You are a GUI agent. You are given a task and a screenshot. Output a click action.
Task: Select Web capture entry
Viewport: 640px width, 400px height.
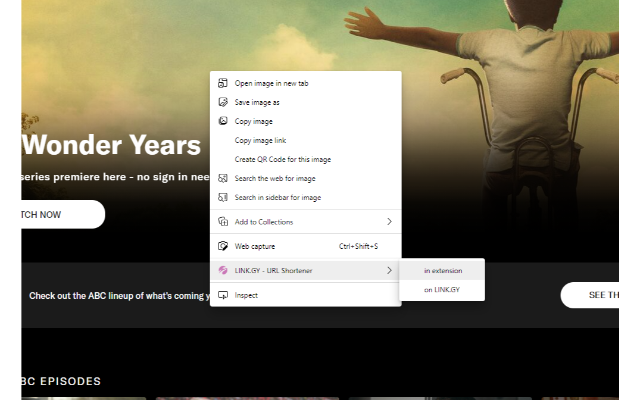pyautogui.click(x=306, y=246)
